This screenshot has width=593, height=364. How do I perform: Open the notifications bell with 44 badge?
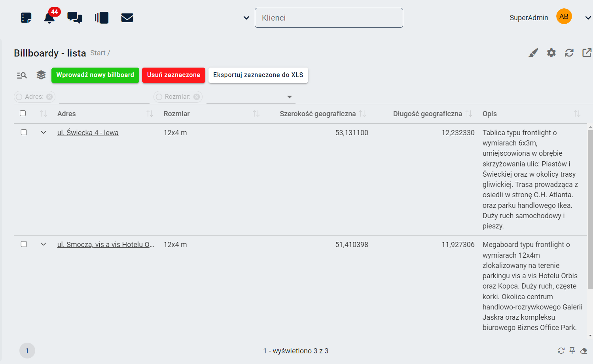pyautogui.click(x=49, y=18)
